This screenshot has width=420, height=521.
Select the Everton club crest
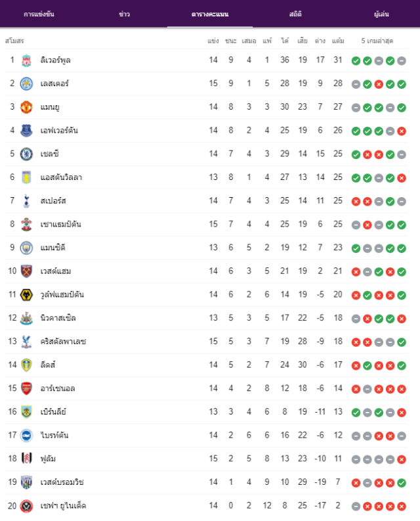click(x=26, y=131)
